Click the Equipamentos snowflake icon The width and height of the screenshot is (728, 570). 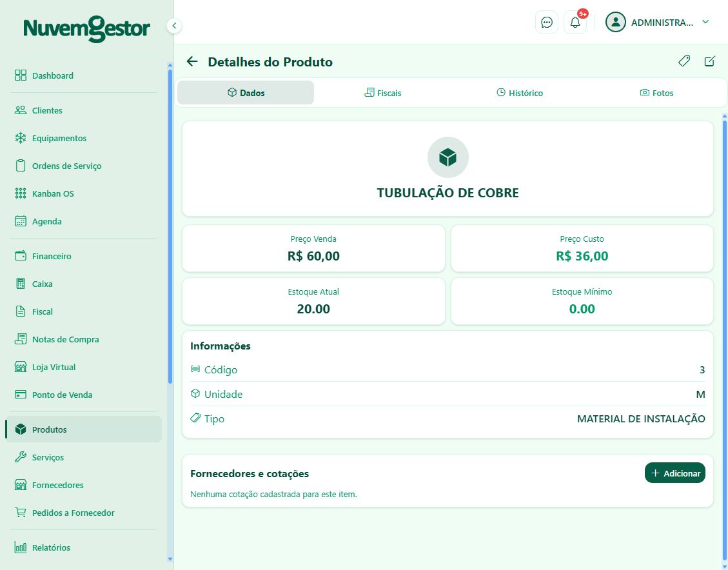[21, 138]
